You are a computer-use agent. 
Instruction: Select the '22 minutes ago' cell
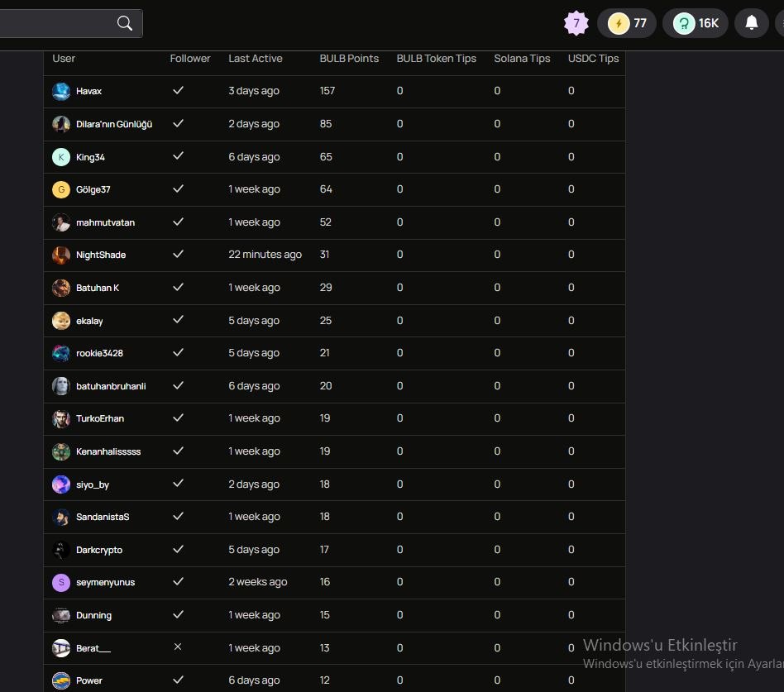click(265, 255)
